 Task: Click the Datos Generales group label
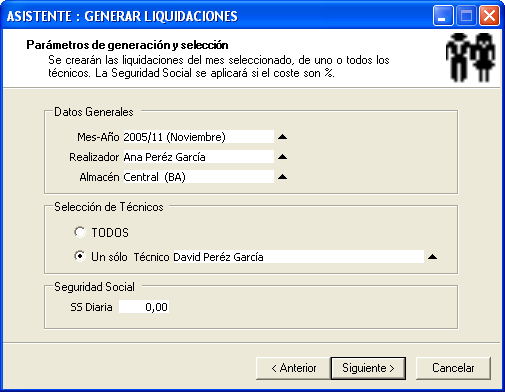pyautogui.click(x=94, y=112)
